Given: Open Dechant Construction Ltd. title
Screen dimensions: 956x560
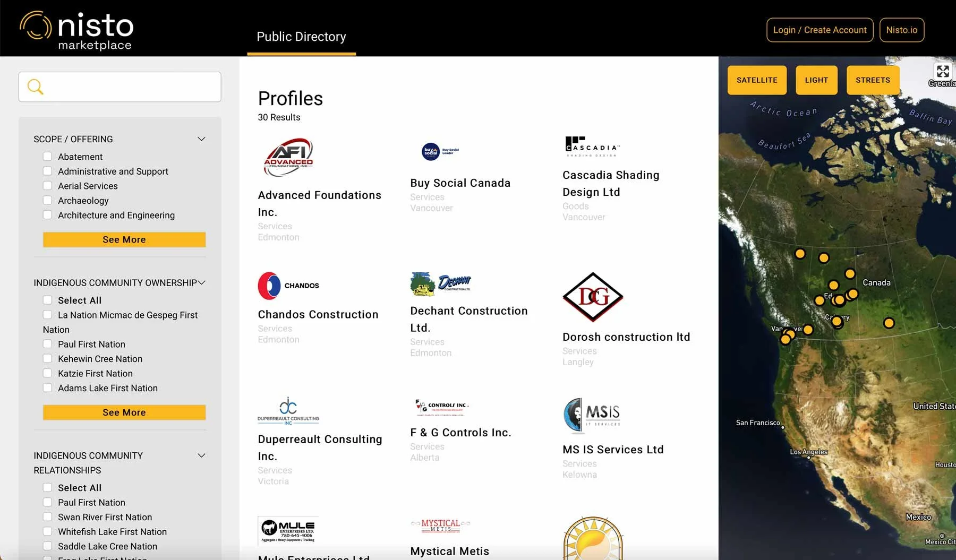Looking at the screenshot, I should pos(469,319).
